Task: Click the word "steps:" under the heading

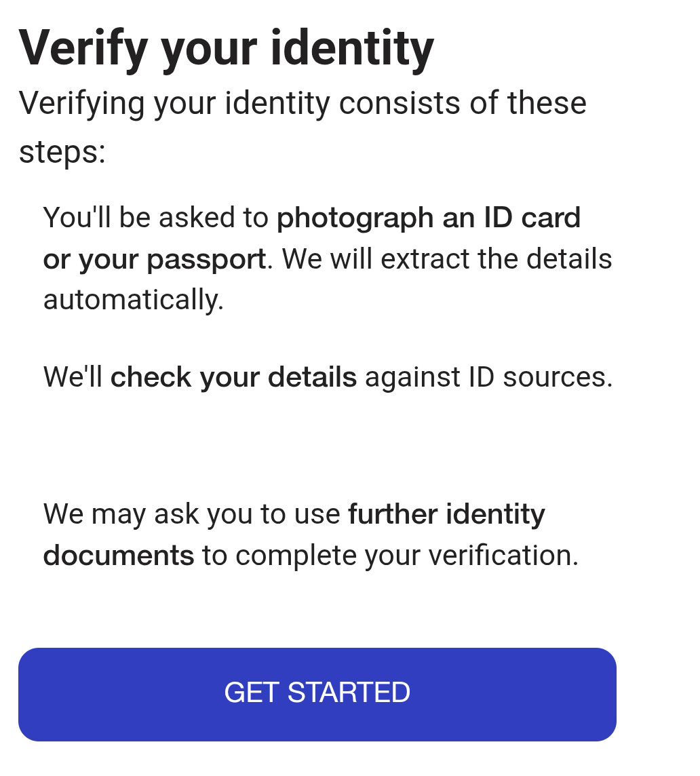Action: point(62,151)
